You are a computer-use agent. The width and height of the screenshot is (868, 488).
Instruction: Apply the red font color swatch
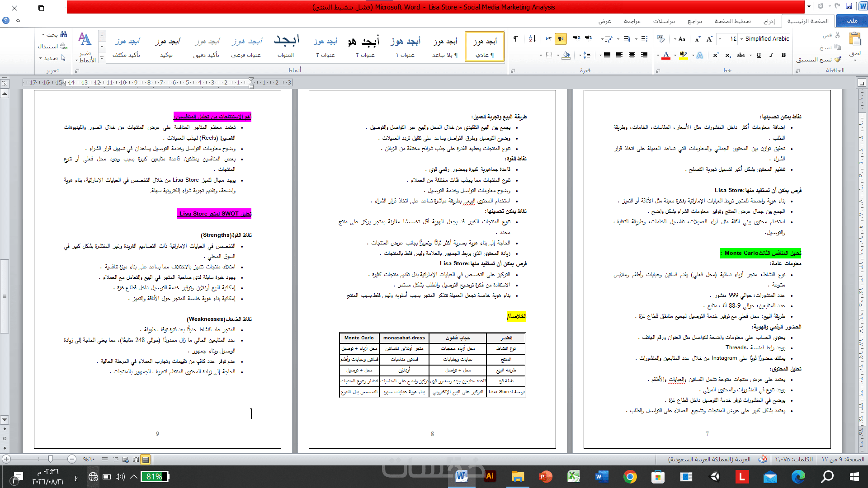(666, 55)
